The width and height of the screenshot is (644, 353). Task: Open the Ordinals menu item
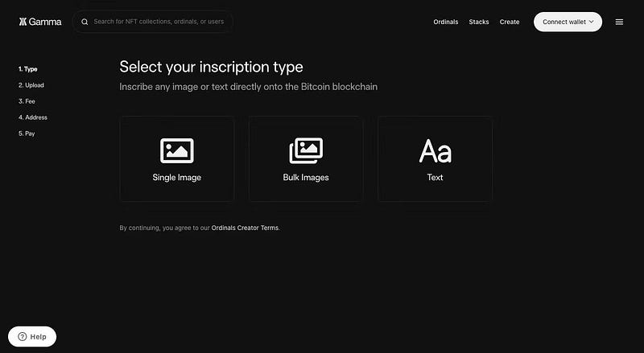click(446, 23)
